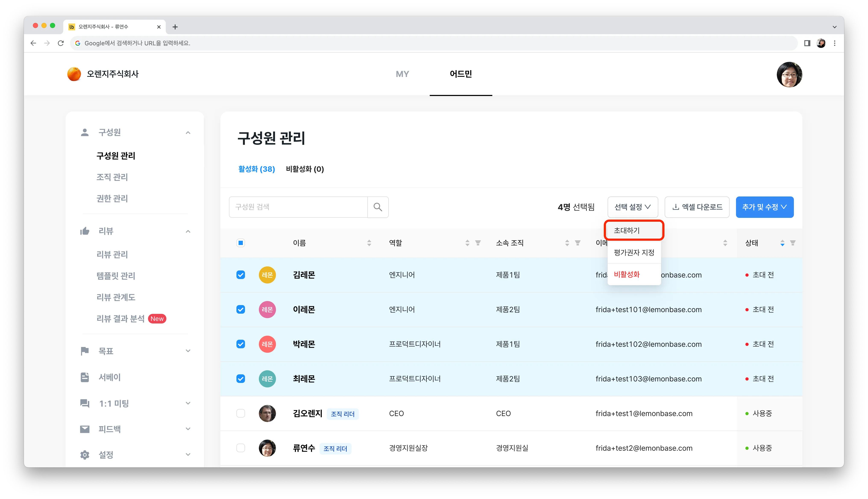Click the search magnifier icon
The image size is (868, 499).
(x=378, y=207)
